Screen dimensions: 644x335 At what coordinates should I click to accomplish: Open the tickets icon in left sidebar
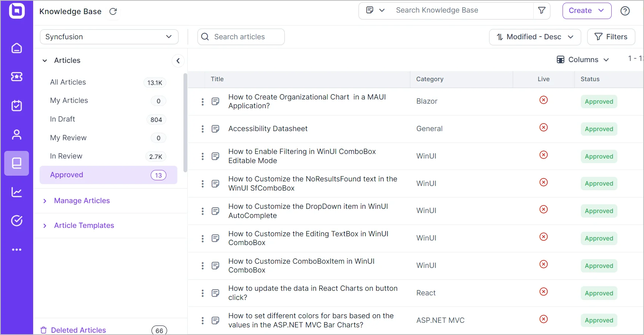point(17,77)
